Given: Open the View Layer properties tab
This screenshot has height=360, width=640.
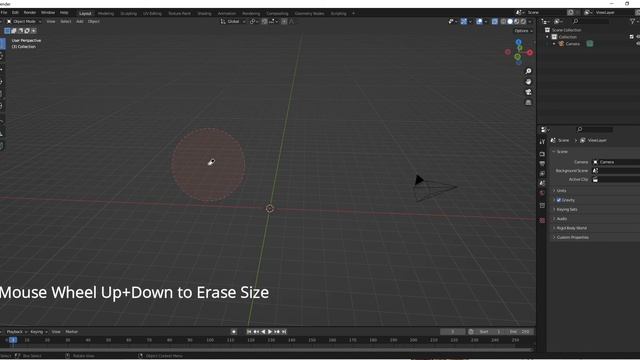Looking at the screenshot, I should pos(542,173).
